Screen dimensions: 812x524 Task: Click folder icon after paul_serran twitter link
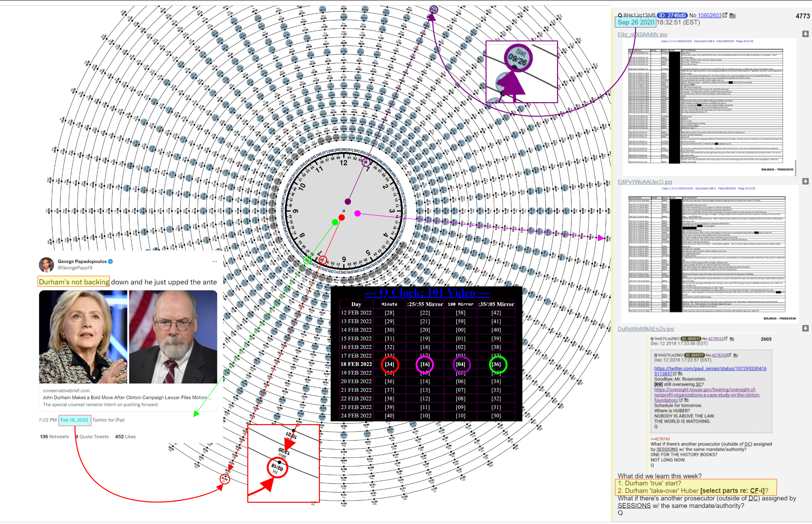tap(680, 373)
